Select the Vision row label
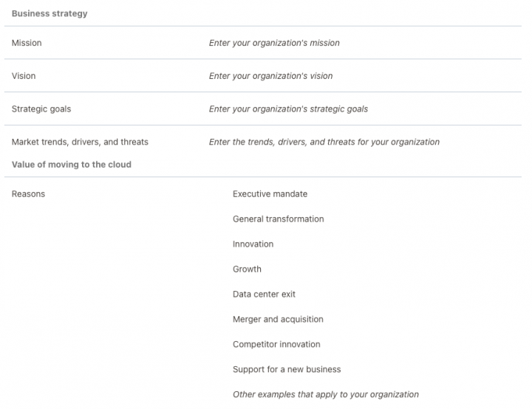The width and height of the screenshot is (532, 409). pos(24,75)
